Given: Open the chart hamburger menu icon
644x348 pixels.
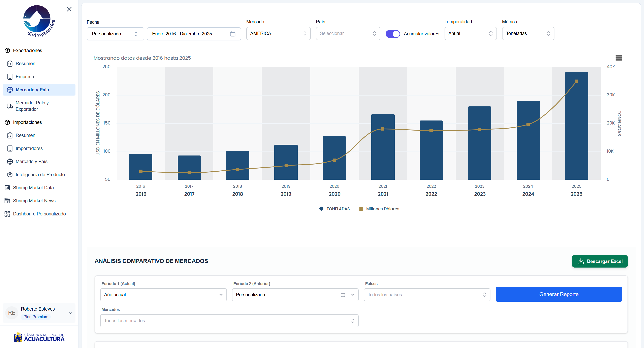Looking at the screenshot, I should [x=619, y=58].
